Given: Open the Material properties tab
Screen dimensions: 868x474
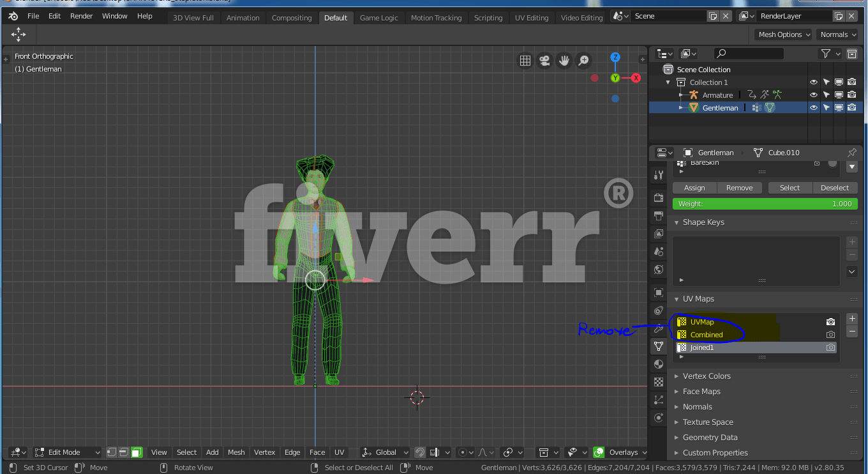Looking at the screenshot, I should 659,364.
